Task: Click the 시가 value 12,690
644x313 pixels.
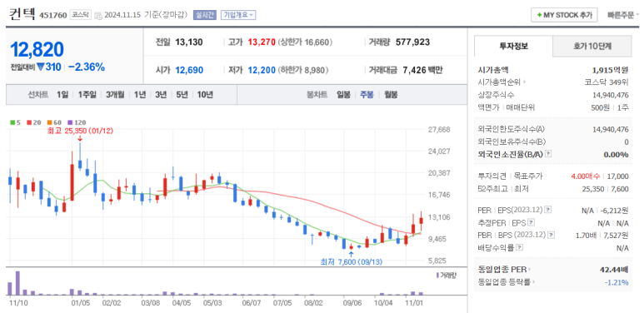Action: point(189,70)
